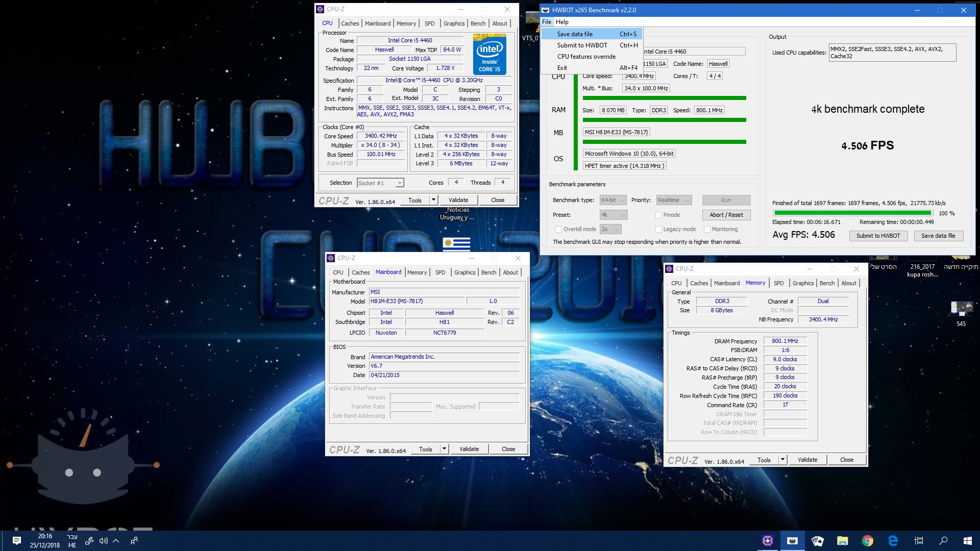980x551 pixels.
Task: Open Socket #1 selection dropdown
Action: (x=380, y=183)
